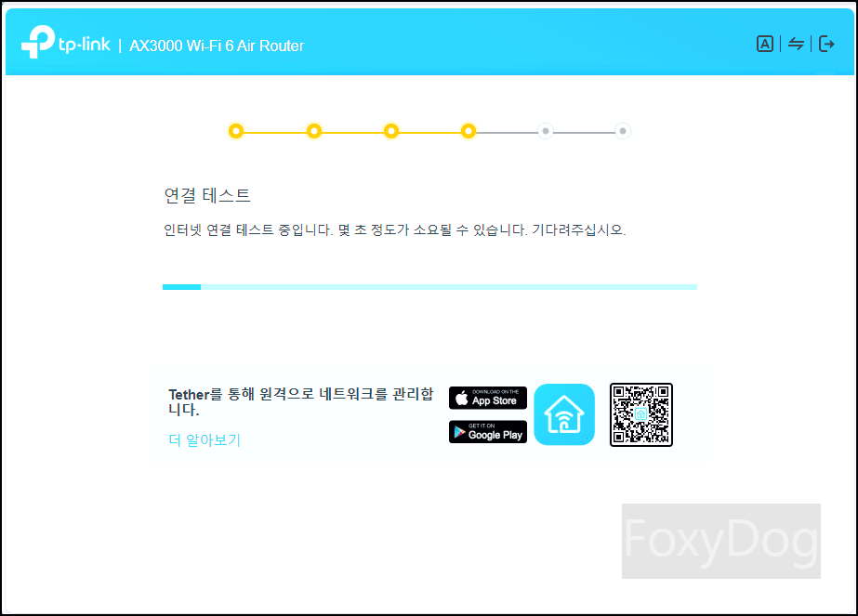Select the second setup step circle
Screen dimensions: 858x616
coord(313,131)
